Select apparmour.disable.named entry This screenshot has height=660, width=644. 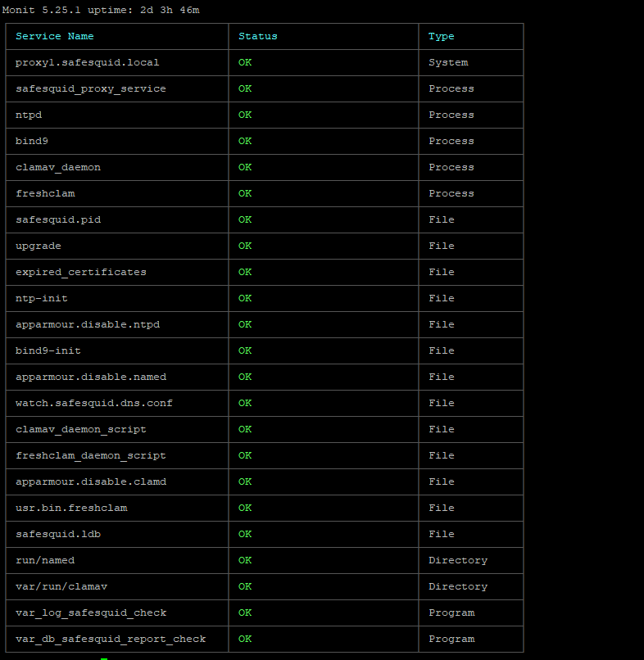pyautogui.click(x=91, y=377)
